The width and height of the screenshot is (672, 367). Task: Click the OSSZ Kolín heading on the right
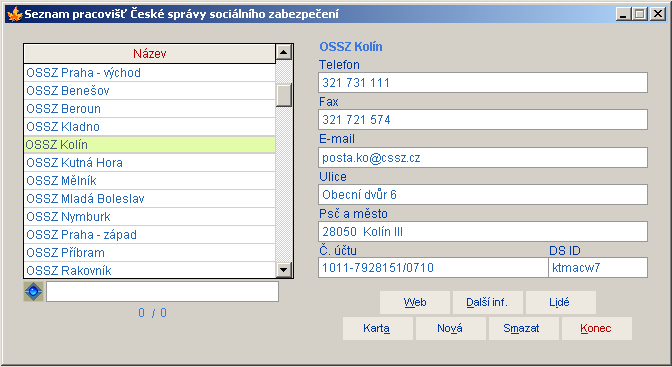pos(351,47)
